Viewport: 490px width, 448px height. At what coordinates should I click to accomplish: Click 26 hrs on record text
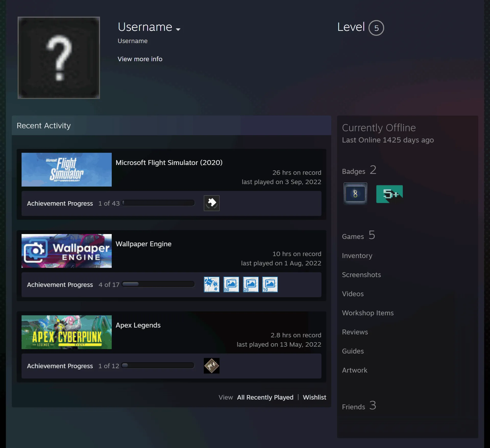click(297, 173)
